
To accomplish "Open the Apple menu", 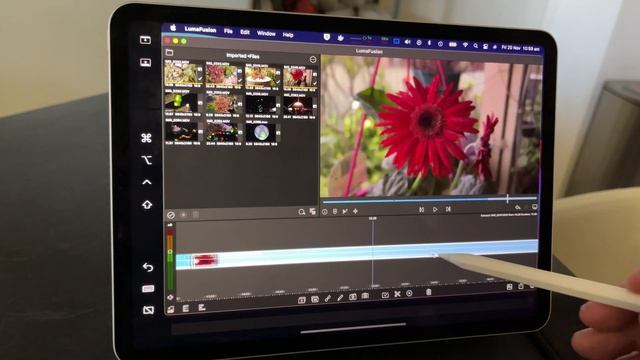I will coord(173,27).
